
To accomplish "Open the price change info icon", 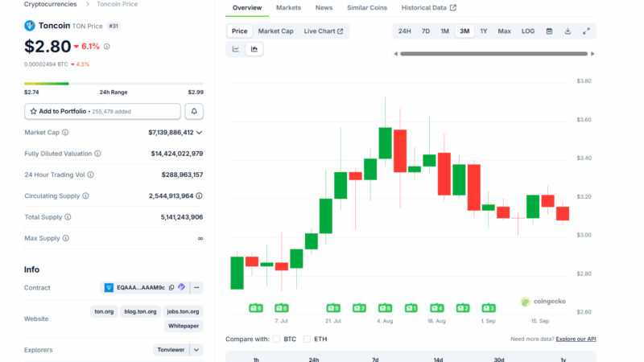I will click(x=107, y=47).
